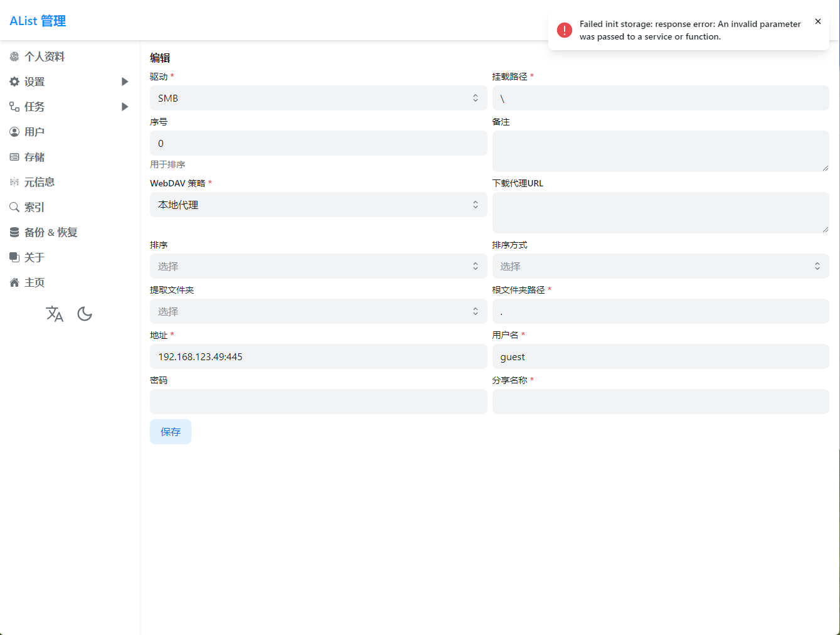Toggle dark mode with the moon icon
The width and height of the screenshot is (840, 635).
click(85, 314)
